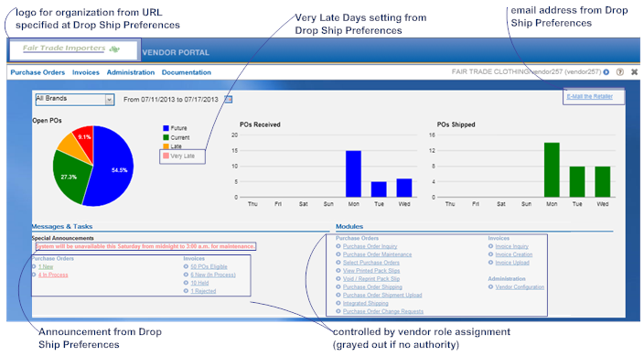
Task: Open Purchase Order Shipment Upload module
Action: tap(382, 296)
